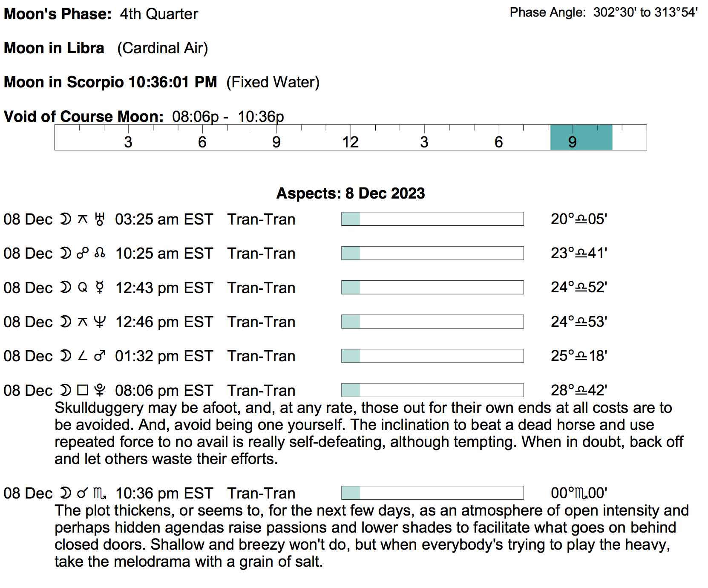708x588 pixels.
Task: Click the Neptune trident glyph at 12:46 pm
Action: (100, 322)
